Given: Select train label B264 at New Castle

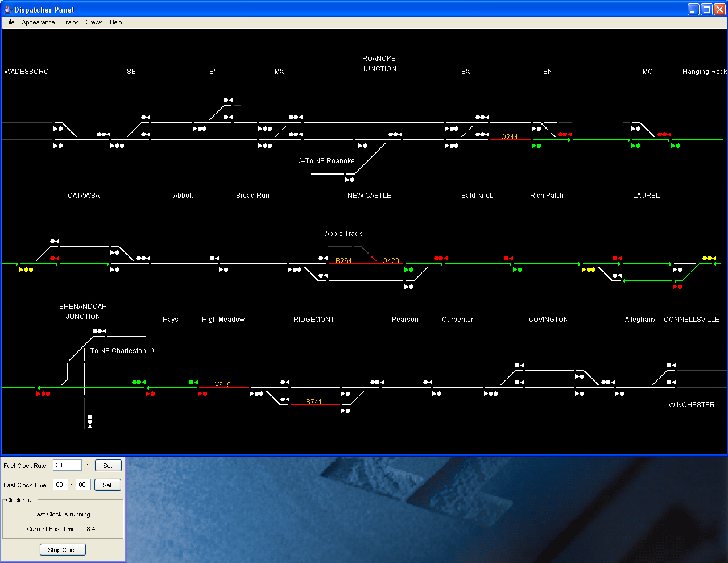Looking at the screenshot, I should [344, 261].
